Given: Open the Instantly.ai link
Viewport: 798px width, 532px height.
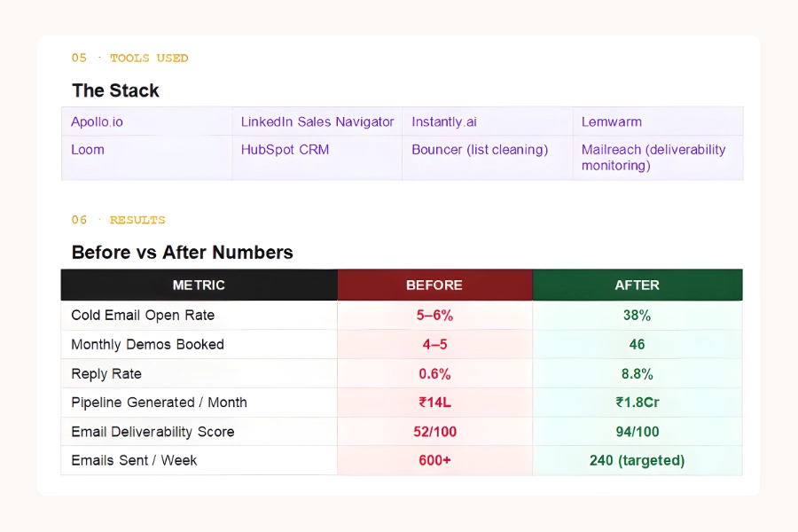Looking at the screenshot, I should 444,122.
